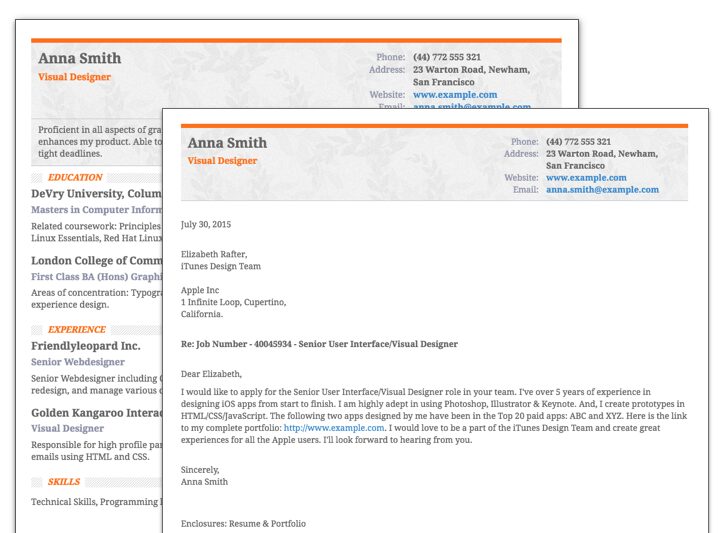Screen dimensions: 728x533
Task: Click 'Address:' label in resume header
Action: pos(387,70)
